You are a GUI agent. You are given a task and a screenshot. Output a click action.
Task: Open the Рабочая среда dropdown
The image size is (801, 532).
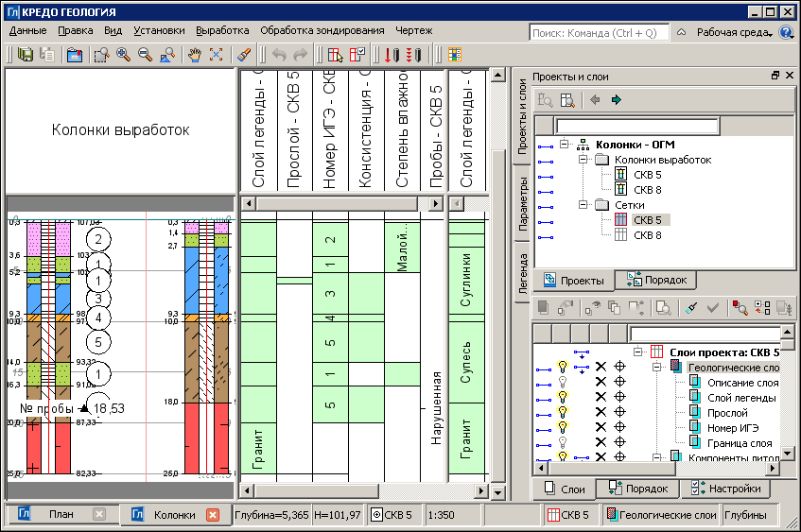pos(735,33)
